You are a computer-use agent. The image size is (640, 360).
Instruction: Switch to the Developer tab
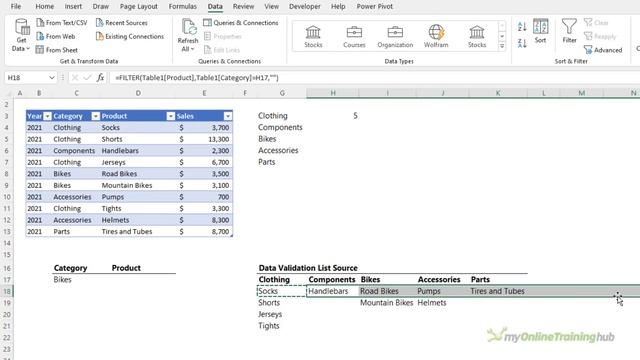(x=304, y=7)
